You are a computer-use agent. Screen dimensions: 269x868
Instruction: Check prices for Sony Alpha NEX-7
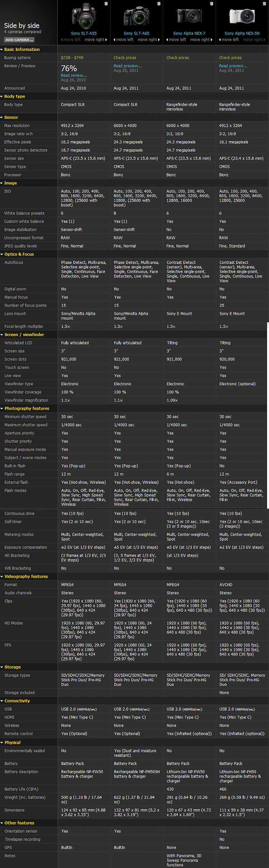click(178, 58)
